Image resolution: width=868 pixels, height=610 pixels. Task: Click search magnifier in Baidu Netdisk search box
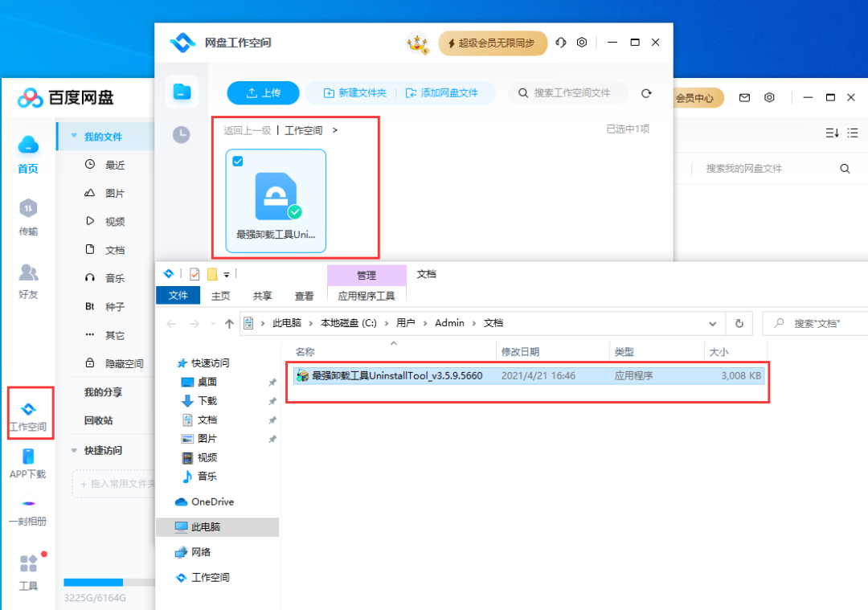[x=845, y=168]
